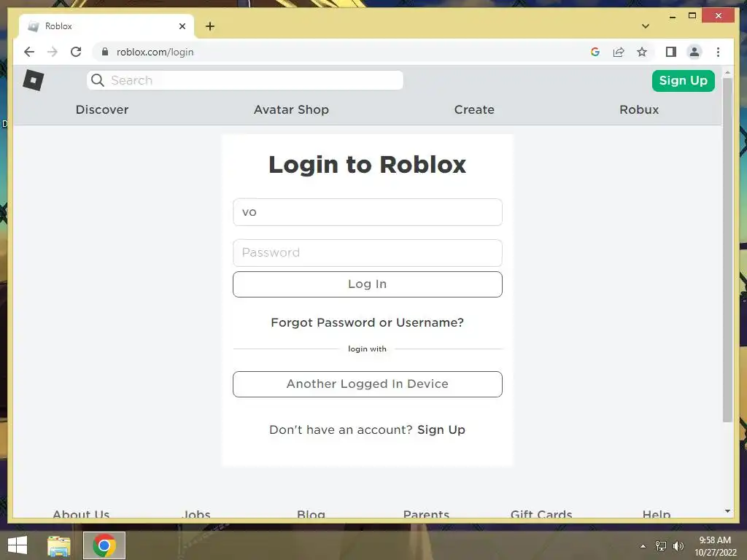Click the browser forward arrow
This screenshot has height=560, width=747.
pos(53,52)
